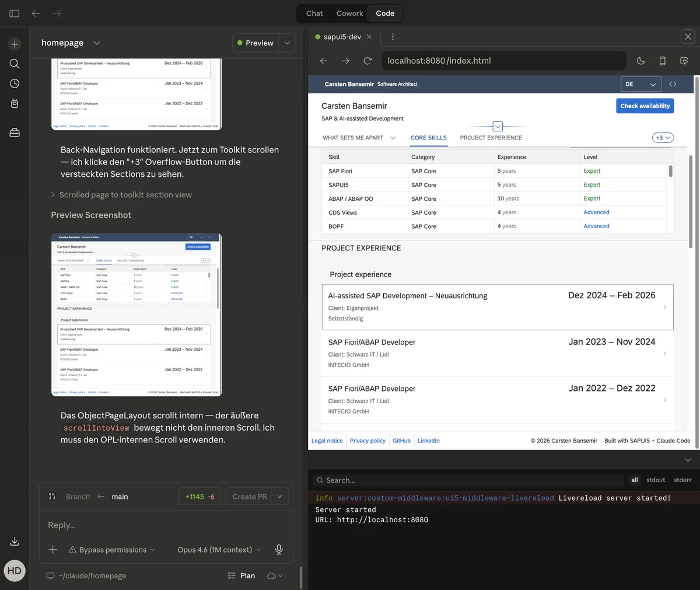Click the microphone voice input icon
The width and height of the screenshot is (700, 590).
point(279,549)
